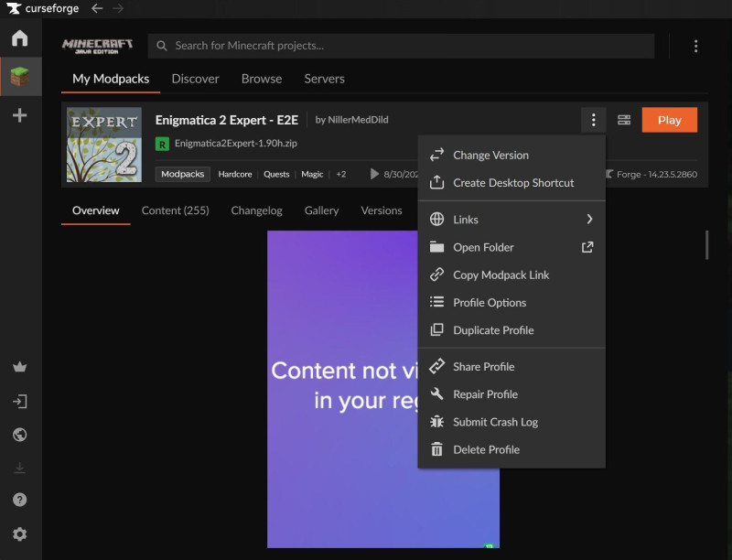Open the globe icon in sidebar
This screenshot has height=560, width=732.
pyautogui.click(x=19, y=435)
